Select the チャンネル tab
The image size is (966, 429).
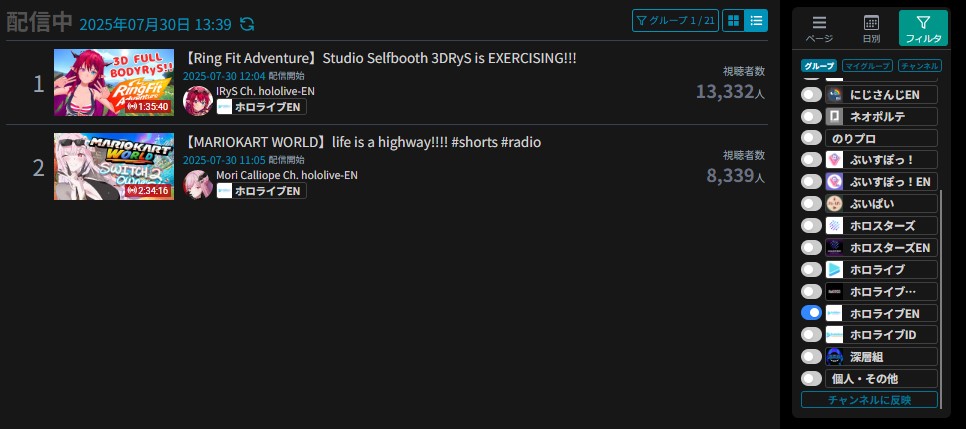coord(918,66)
